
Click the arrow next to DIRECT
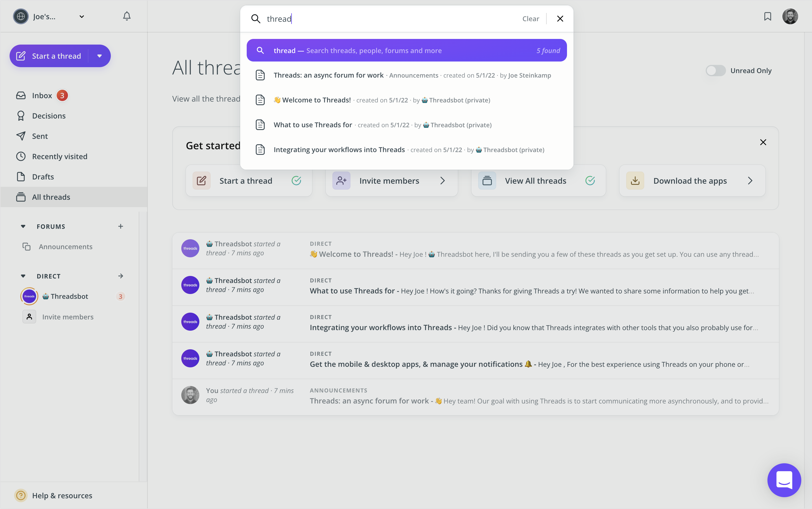coord(121,276)
